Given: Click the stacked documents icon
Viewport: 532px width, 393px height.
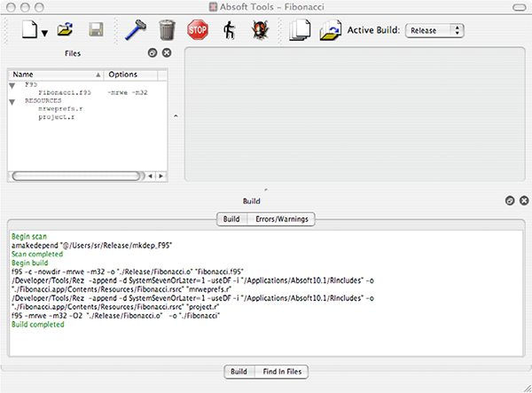Looking at the screenshot, I should pyautogui.click(x=300, y=30).
